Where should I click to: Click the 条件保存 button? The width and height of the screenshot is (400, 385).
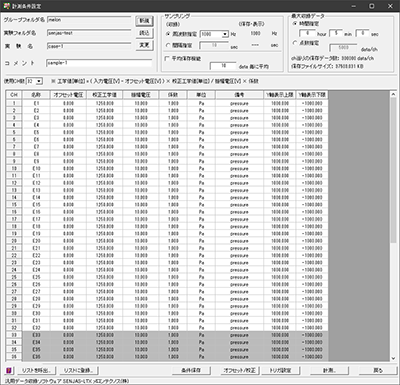[191, 370]
